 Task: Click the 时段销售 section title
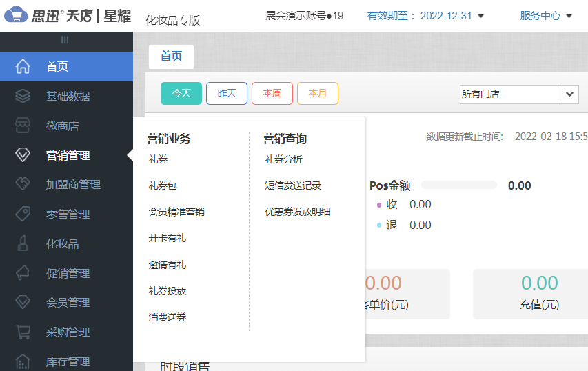point(185,366)
